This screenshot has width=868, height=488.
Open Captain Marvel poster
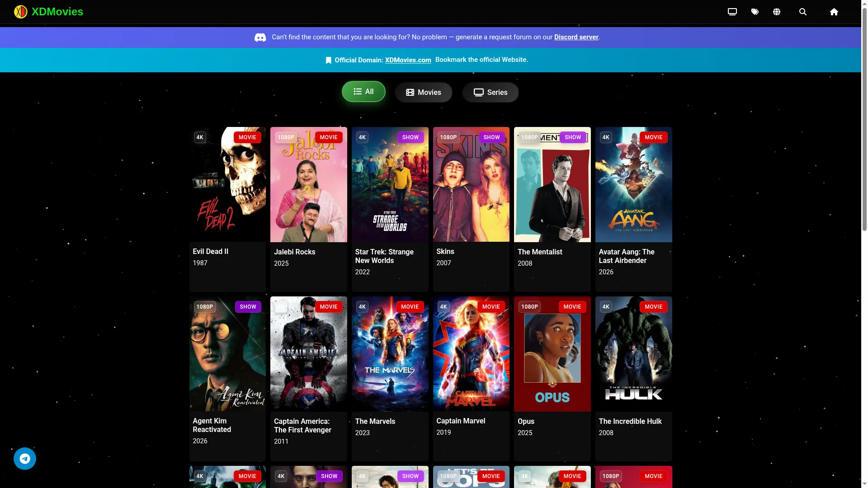[471, 354]
